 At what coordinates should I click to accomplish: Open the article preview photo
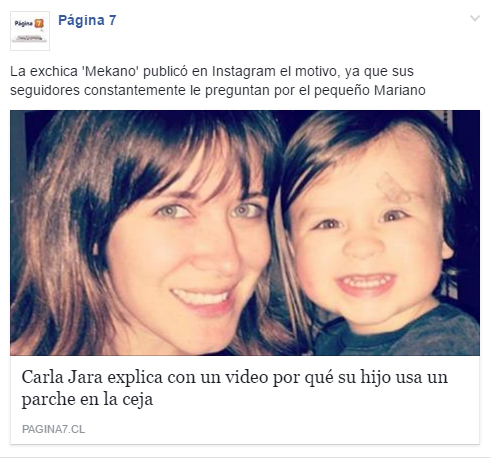[x=245, y=233]
